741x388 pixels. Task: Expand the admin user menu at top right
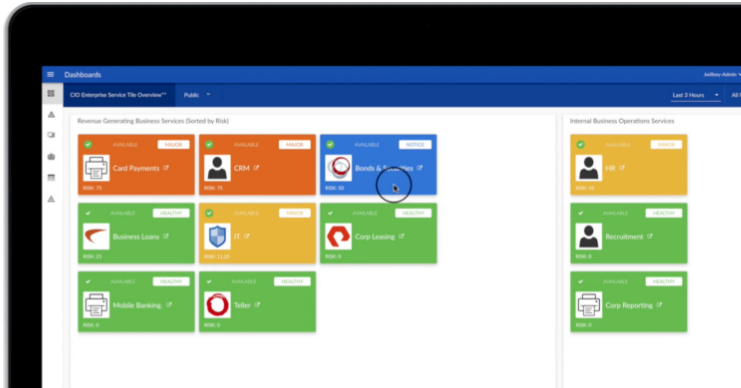[722, 75]
